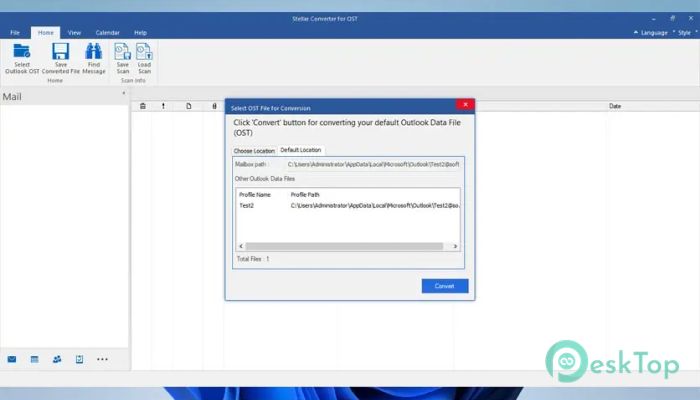Viewport: 700px width, 400px height.
Task: Close the Select OST File dialog
Action: tap(465, 104)
